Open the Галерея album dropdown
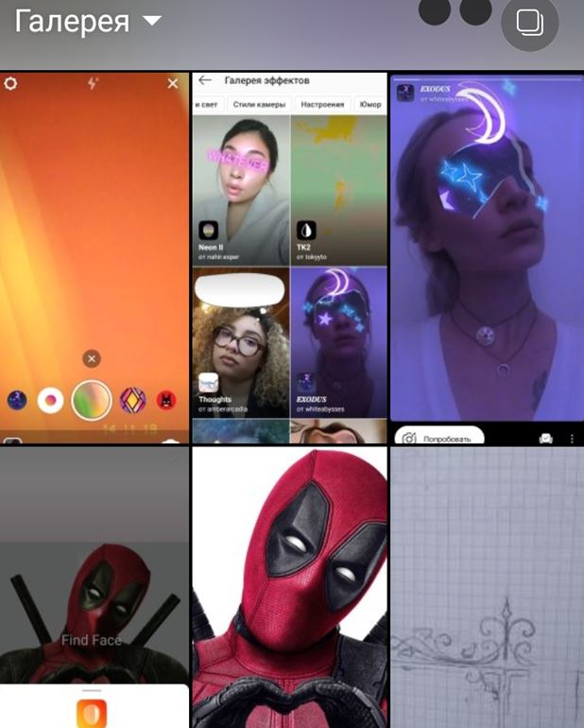Screen dimensions: 584x728 click(x=88, y=22)
